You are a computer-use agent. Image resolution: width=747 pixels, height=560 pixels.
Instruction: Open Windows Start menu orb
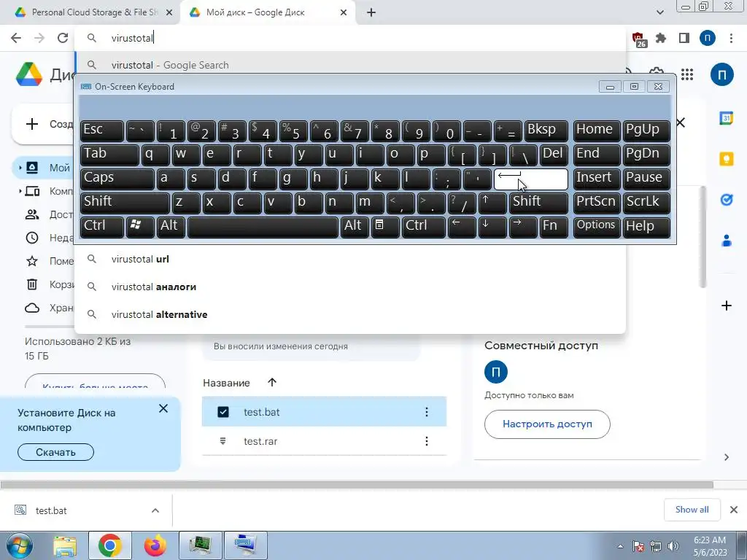click(19, 545)
